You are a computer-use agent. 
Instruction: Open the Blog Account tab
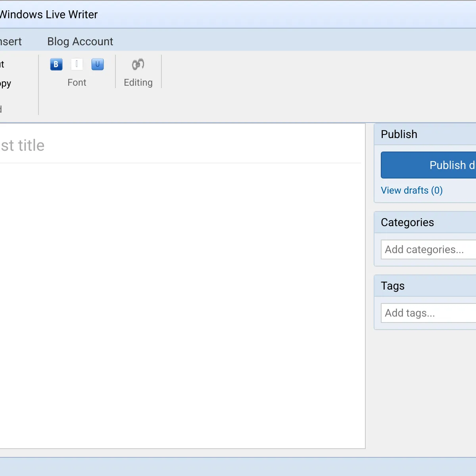[80, 42]
